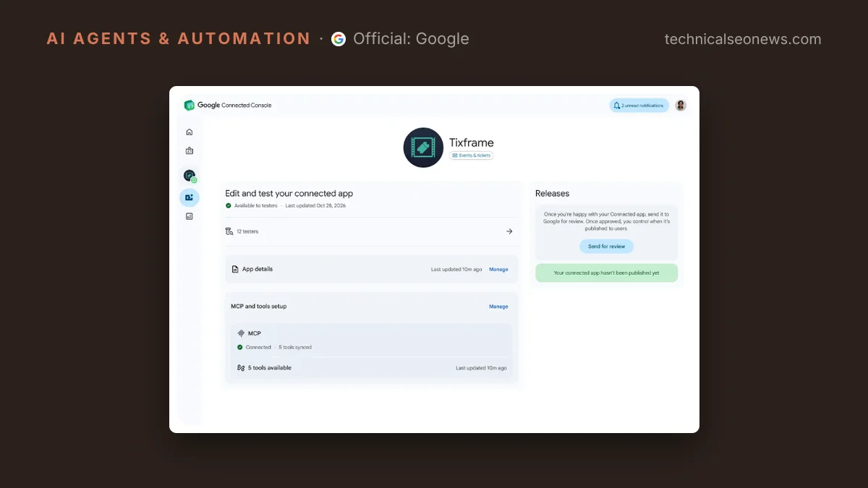
Task: Manage MCP and tools setup
Action: 498,307
